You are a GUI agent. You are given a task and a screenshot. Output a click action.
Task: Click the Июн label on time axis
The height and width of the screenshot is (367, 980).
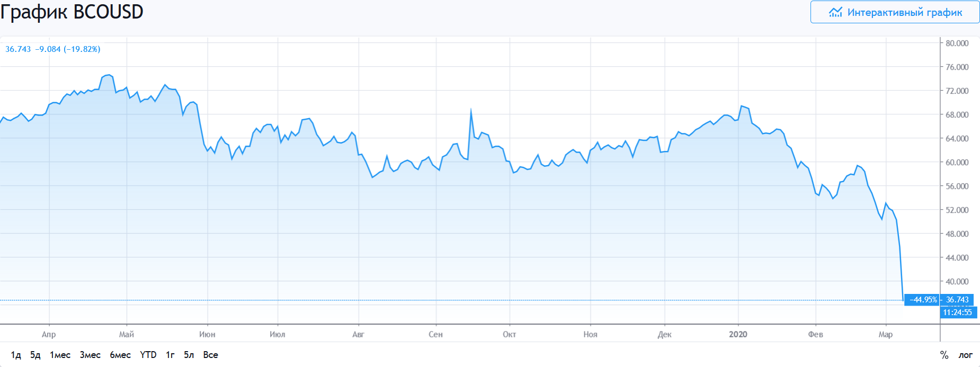[207, 334]
